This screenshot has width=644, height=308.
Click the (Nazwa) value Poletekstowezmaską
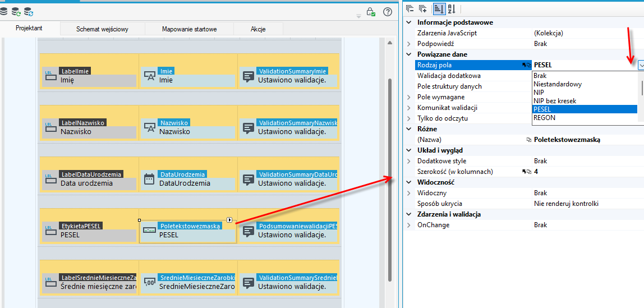point(567,140)
